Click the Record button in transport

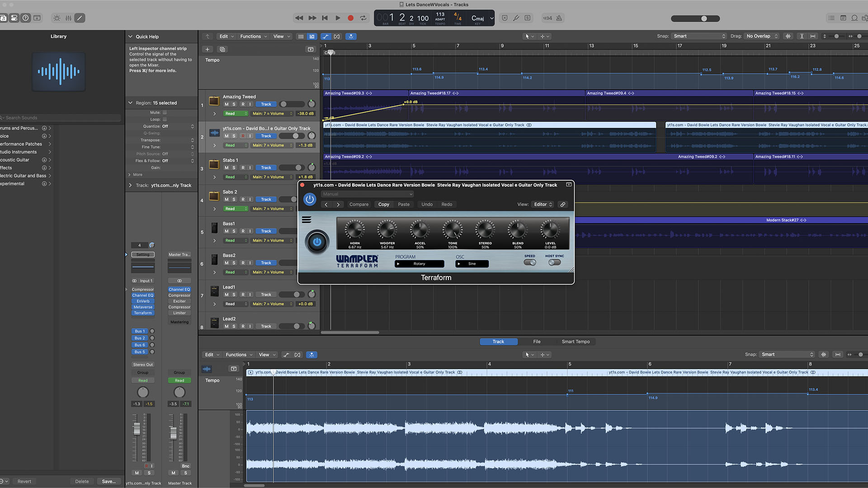tap(350, 18)
